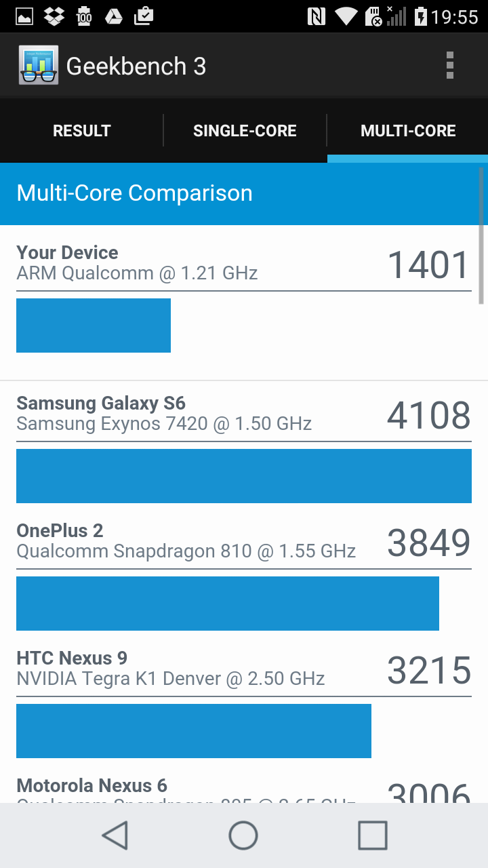Tap the image notification icon
This screenshot has width=488, height=868.
click(x=24, y=16)
